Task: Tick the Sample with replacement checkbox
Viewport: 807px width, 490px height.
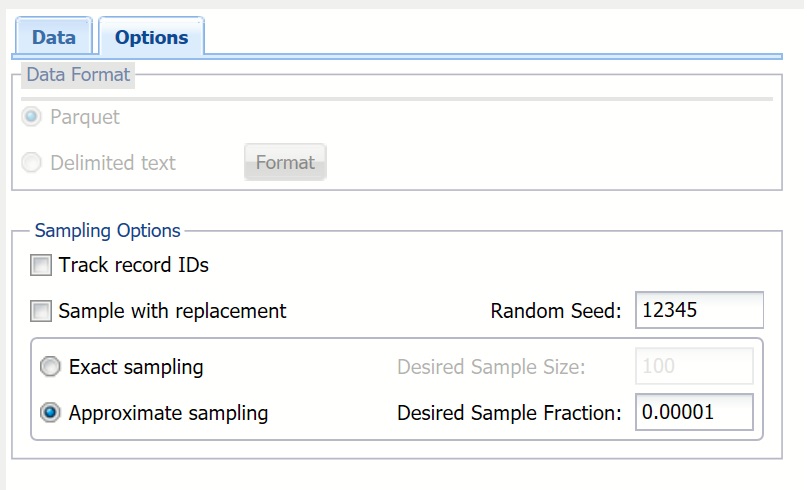Action: [x=41, y=312]
